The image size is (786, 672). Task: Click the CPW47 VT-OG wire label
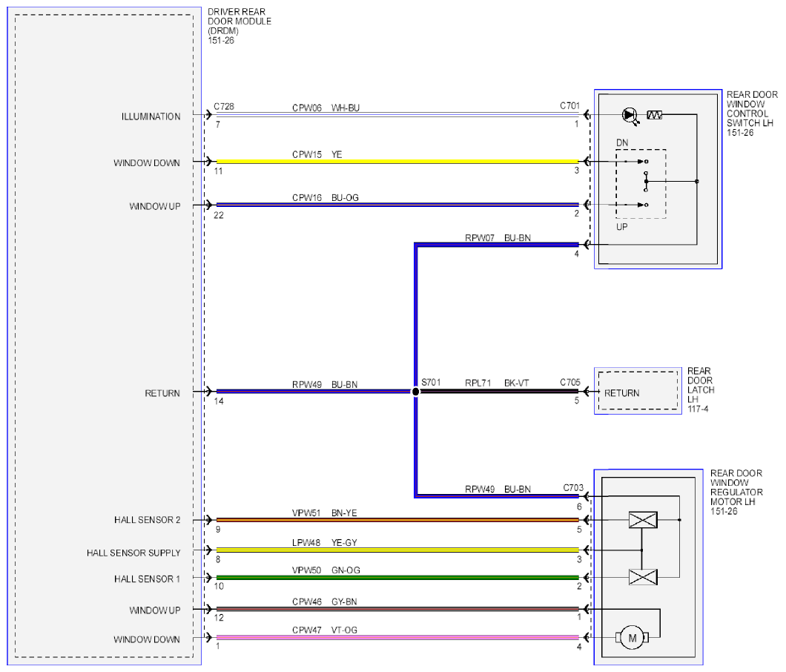tap(325, 630)
